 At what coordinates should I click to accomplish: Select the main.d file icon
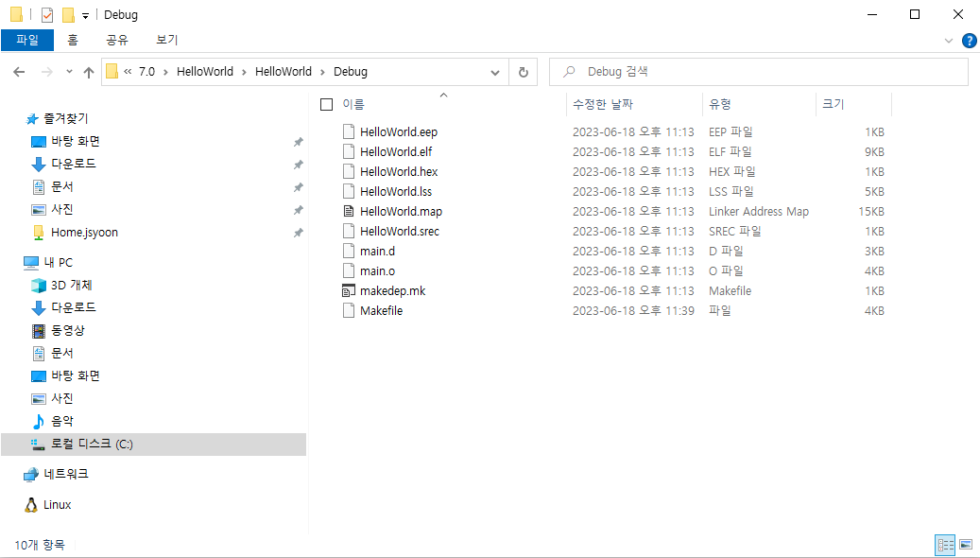(x=349, y=251)
